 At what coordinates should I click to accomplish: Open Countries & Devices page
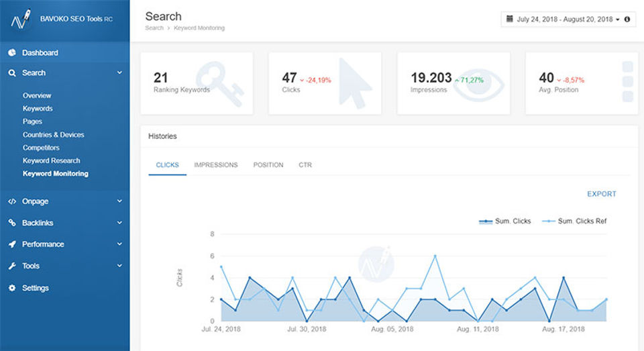(x=54, y=135)
